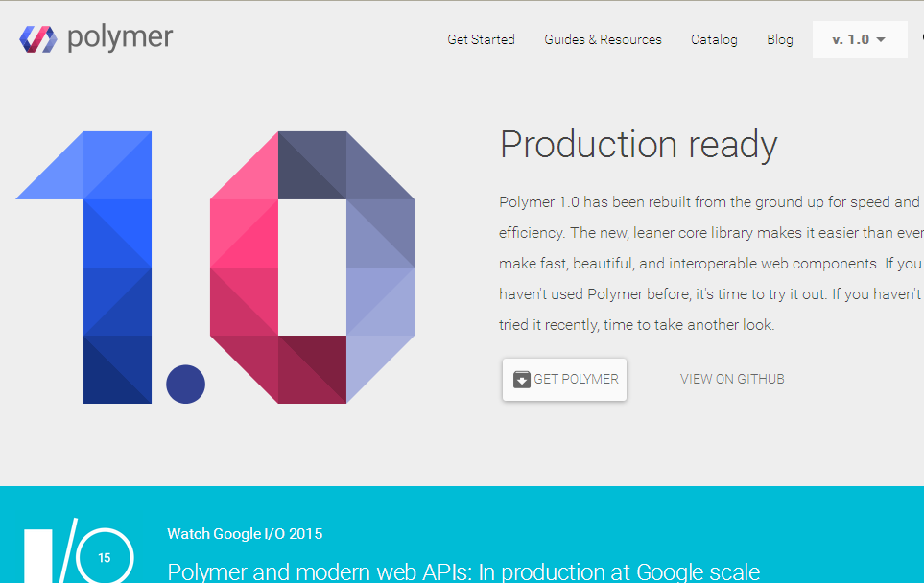Follow the VIEW ON GITHUB link
Screen dimensions: 924x583
tap(732, 379)
